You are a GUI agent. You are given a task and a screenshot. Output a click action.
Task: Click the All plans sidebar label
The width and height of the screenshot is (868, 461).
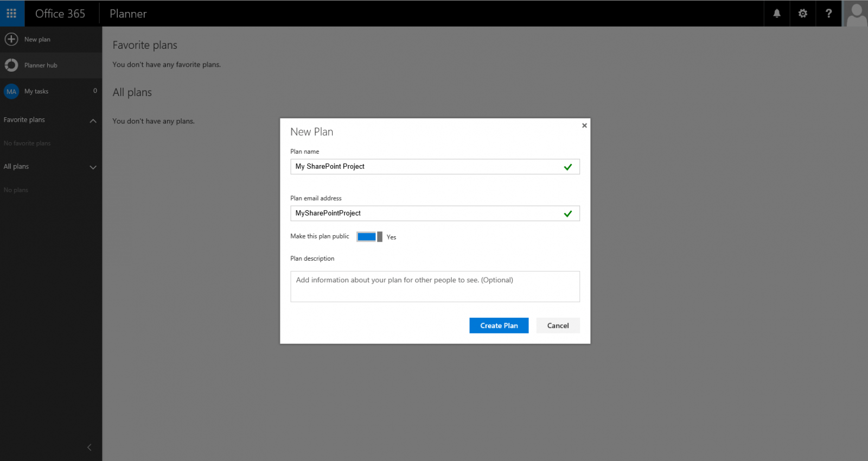tap(16, 167)
